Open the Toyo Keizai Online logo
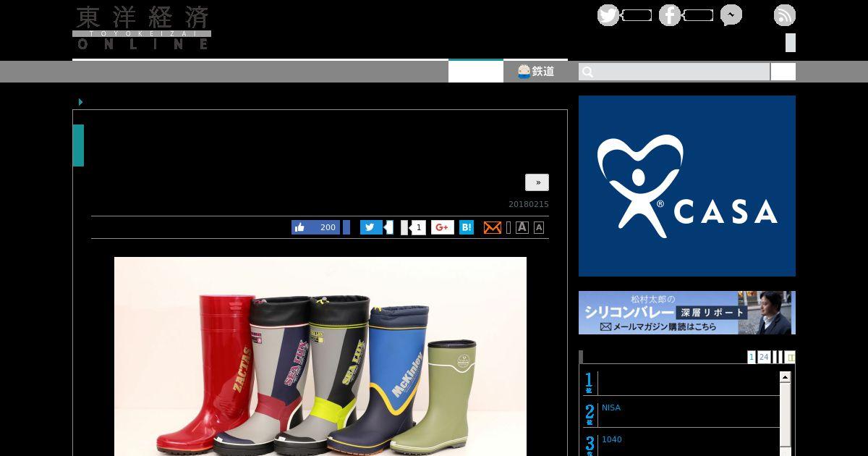Screen dimensions: 868x456 (x=142, y=28)
